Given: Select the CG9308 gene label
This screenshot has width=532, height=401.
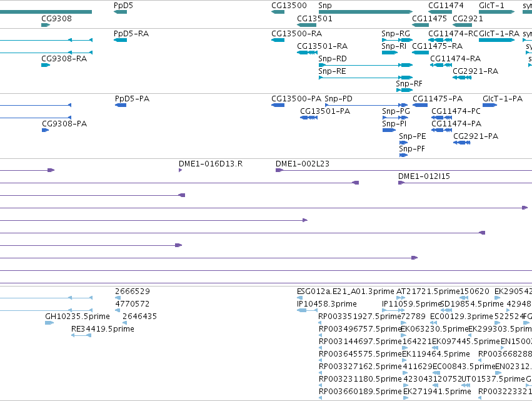Looking at the screenshot, I should tap(57, 18).
